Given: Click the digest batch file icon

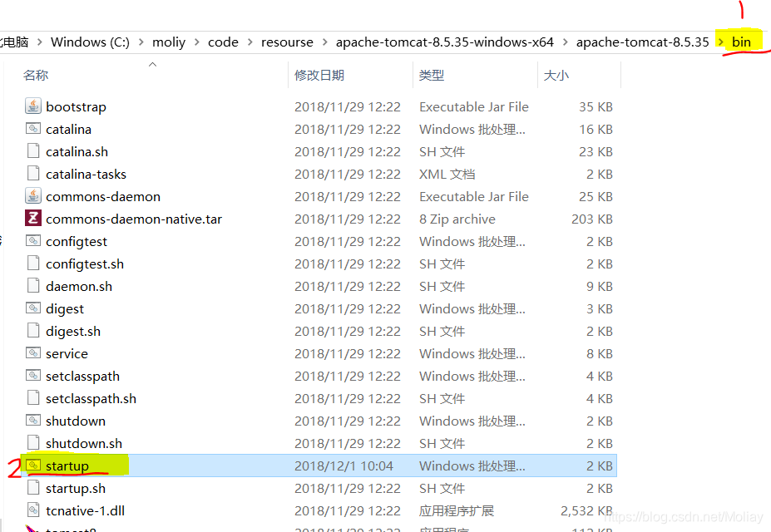Looking at the screenshot, I should click(x=33, y=308).
